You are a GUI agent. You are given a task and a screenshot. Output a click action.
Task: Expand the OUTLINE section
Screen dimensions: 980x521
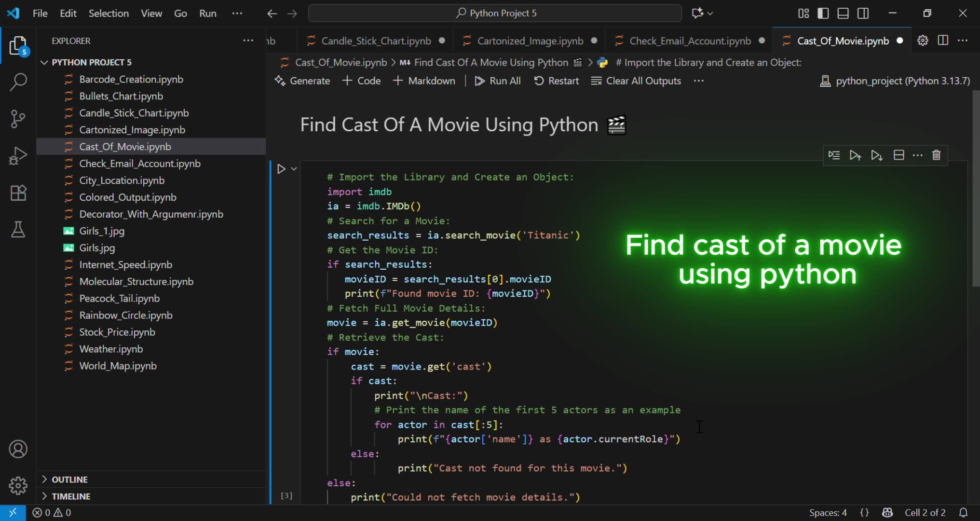coord(69,479)
